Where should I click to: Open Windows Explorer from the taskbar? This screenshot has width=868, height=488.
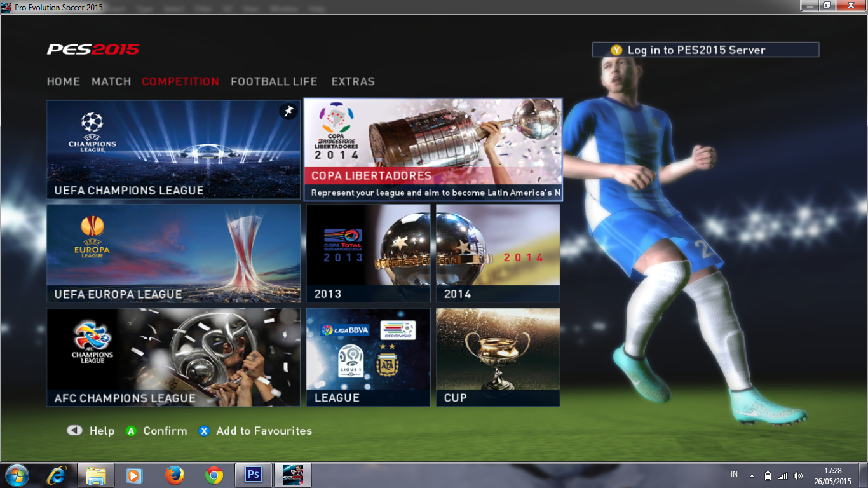click(96, 475)
